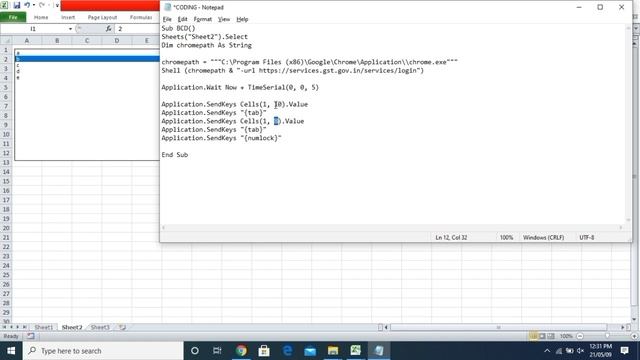Image resolution: width=640 pixels, height=360 pixels.
Task: Select row 5 header in Excel
Action: (x=6, y=87)
